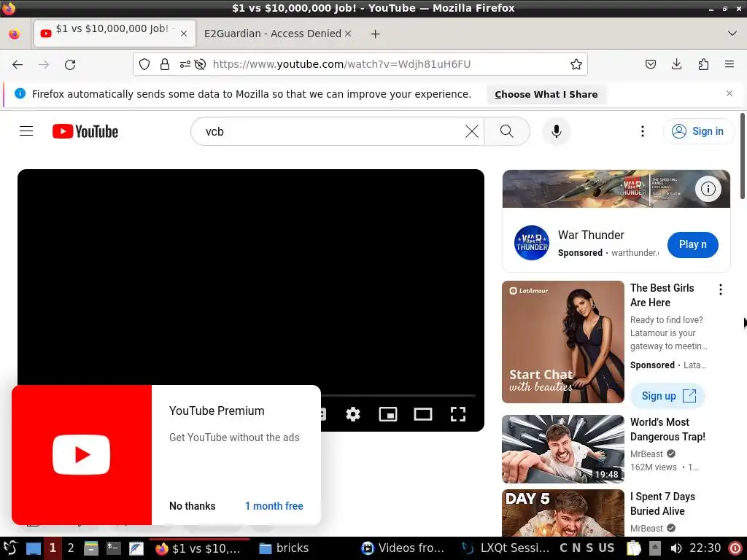Open the player settings gear
The height and width of the screenshot is (560, 747).
pyautogui.click(x=353, y=414)
